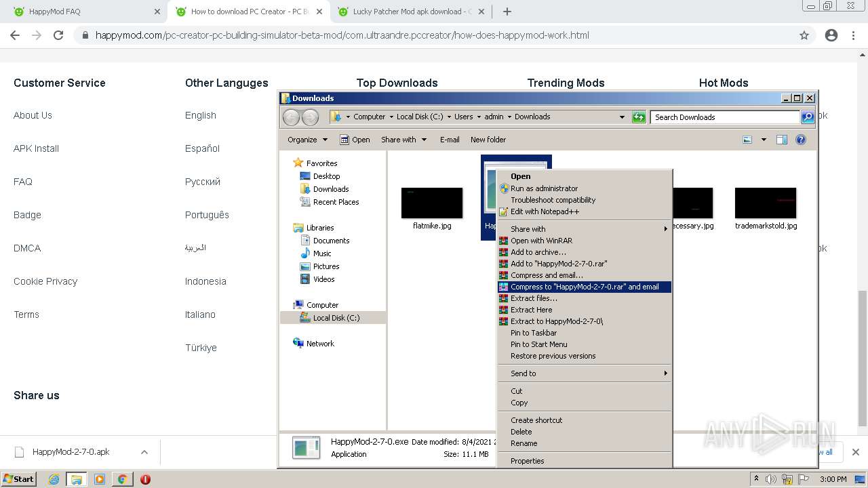Open a new Chrome tab with plus icon

tap(507, 12)
